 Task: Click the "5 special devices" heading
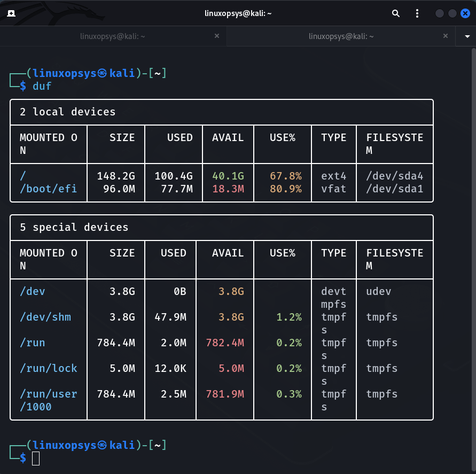click(74, 227)
